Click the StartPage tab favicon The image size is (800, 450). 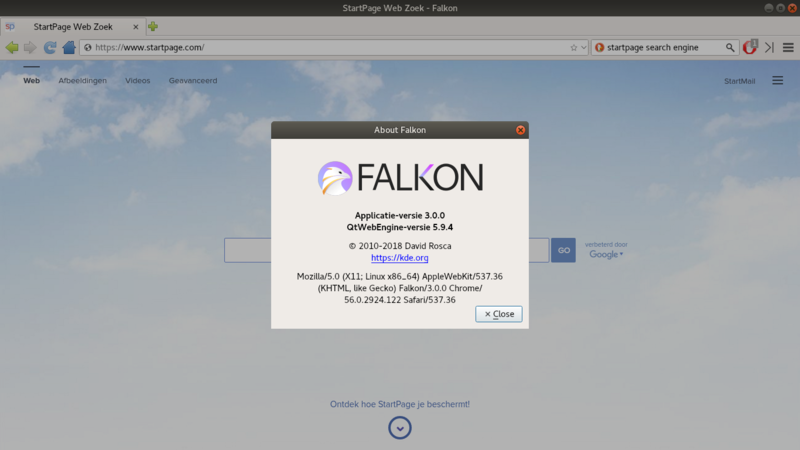(x=10, y=27)
